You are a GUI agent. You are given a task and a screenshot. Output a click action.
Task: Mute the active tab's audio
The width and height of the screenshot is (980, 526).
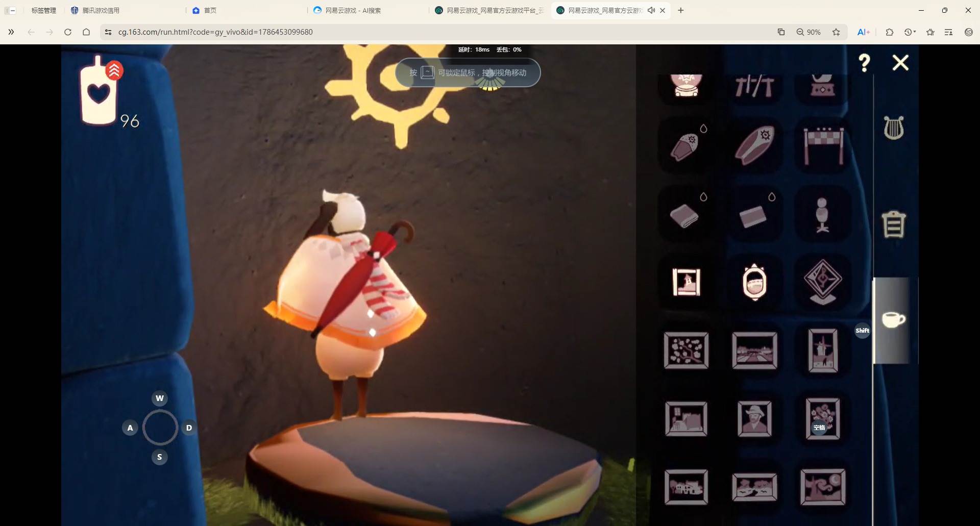651,10
